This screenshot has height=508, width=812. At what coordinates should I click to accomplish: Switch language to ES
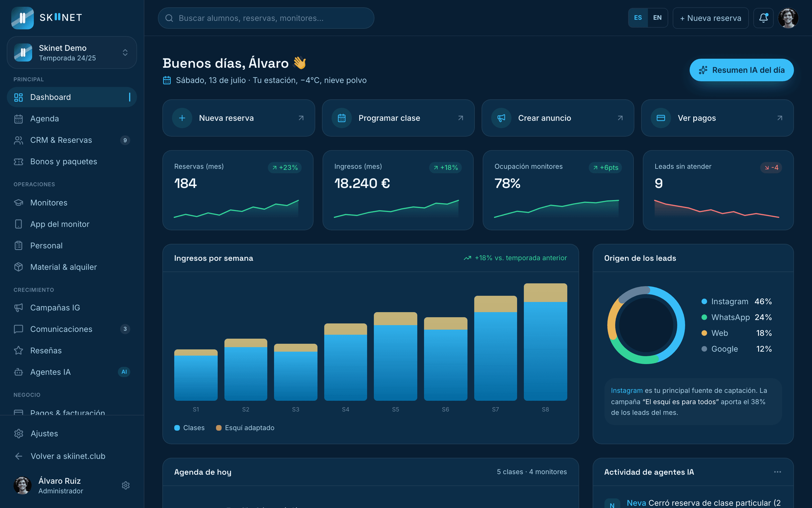[638, 18]
